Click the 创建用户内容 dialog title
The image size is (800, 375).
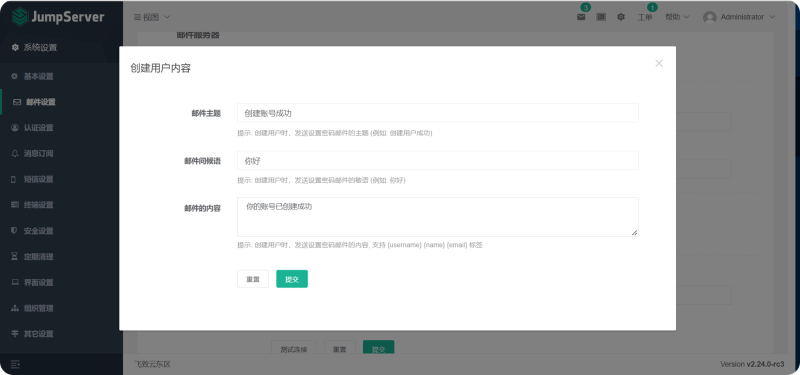[x=160, y=68]
